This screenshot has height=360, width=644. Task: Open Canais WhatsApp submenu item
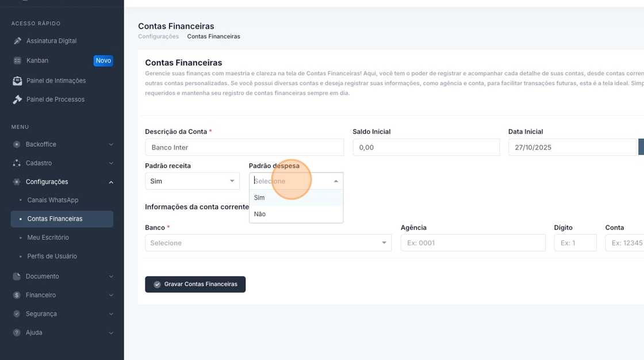52,200
